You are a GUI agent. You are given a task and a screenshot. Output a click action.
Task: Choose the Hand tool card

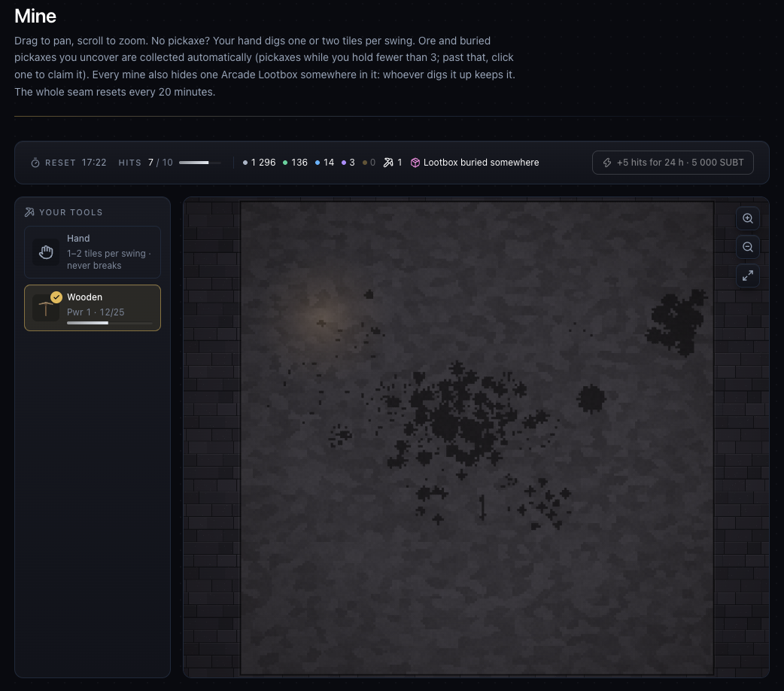pos(93,252)
